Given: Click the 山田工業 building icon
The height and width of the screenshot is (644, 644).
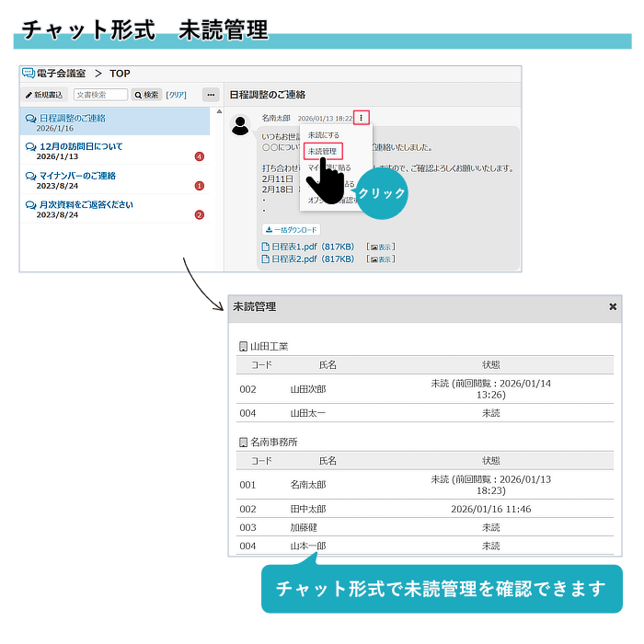Looking at the screenshot, I should click(x=243, y=347).
